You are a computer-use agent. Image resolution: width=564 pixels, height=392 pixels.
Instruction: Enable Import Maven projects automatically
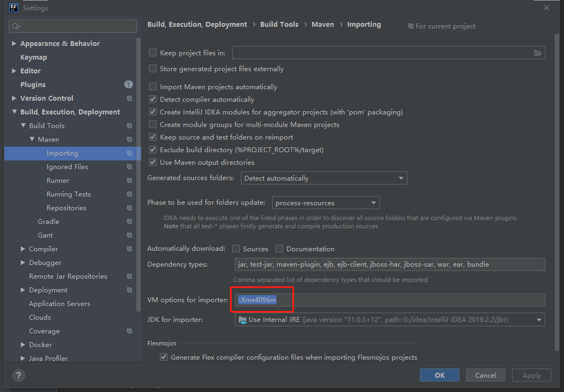(x=153, y=87)
